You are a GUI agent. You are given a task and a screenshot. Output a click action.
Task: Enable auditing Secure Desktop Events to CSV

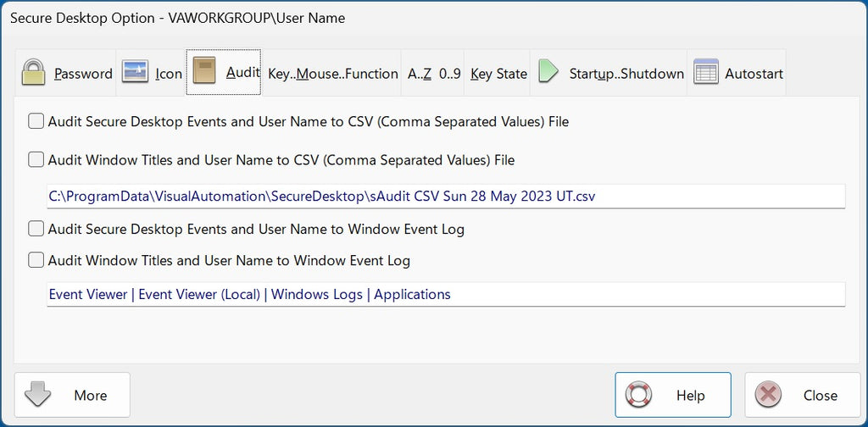point(36,121)
